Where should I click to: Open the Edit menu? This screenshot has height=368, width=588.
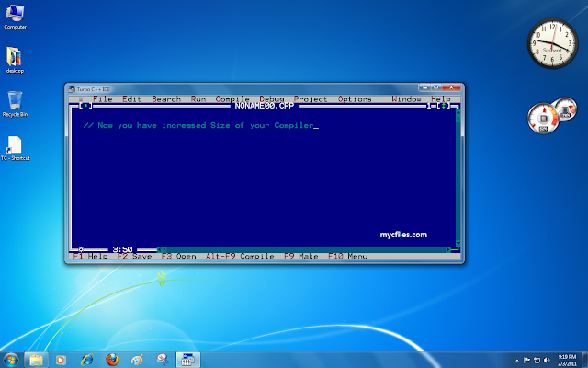(131, 99)
